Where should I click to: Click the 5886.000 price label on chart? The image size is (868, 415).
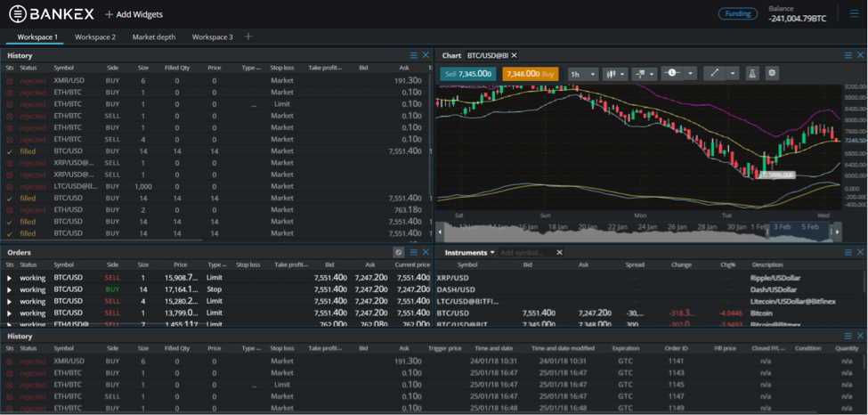click(x=778, y=175)
